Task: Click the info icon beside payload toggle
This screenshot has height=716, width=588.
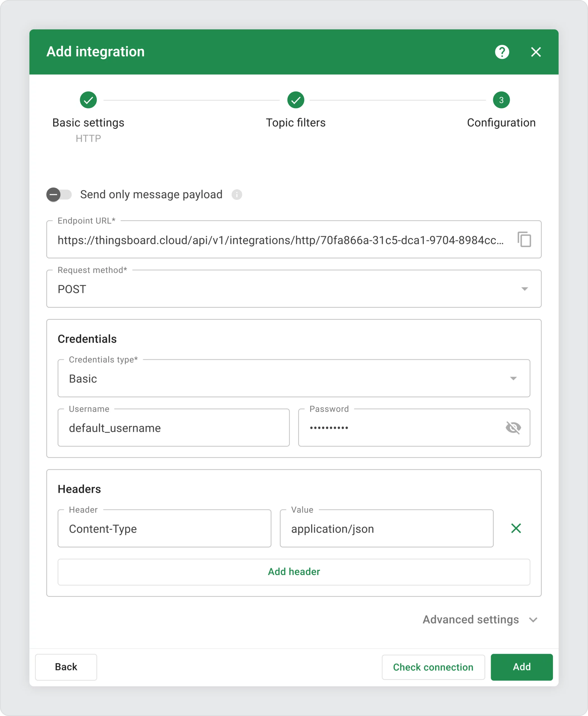Action: 236,194
